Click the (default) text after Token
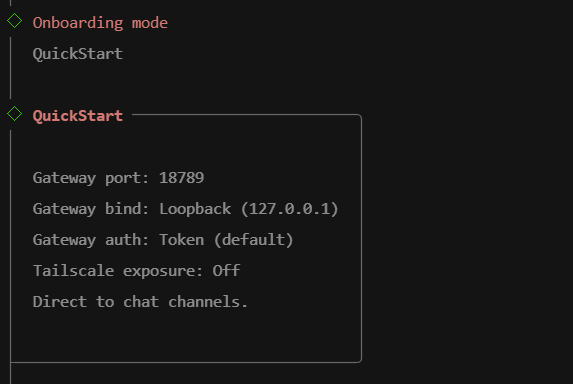Image resolution: width=573 pixels, height=384 pixels. pos(254,240)
